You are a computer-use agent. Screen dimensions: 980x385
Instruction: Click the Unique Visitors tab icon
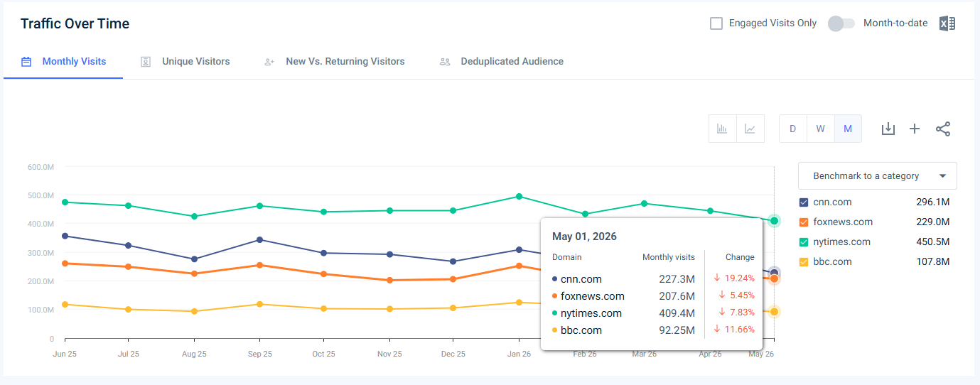pos(146,62)
